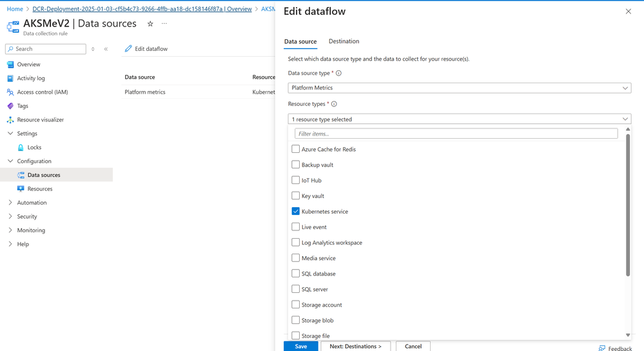644x351 pixels.
Task: Click the scroll down arrow of list
Action: (x=628, y=335)
